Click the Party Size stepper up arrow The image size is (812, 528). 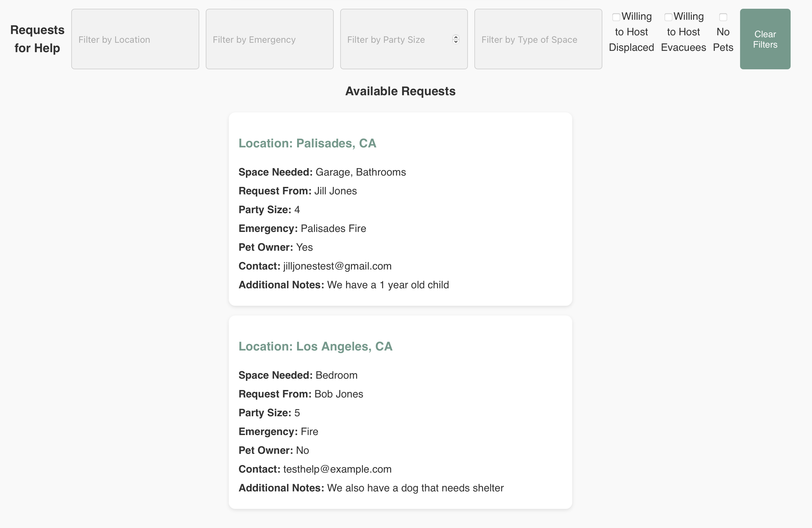click(456, 37)
